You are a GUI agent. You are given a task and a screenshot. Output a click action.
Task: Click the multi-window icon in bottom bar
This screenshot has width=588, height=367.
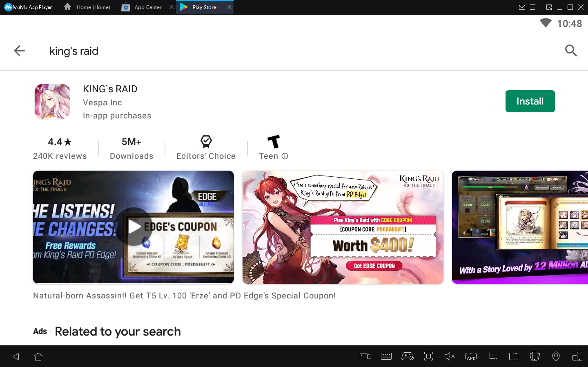coord(577,356)
